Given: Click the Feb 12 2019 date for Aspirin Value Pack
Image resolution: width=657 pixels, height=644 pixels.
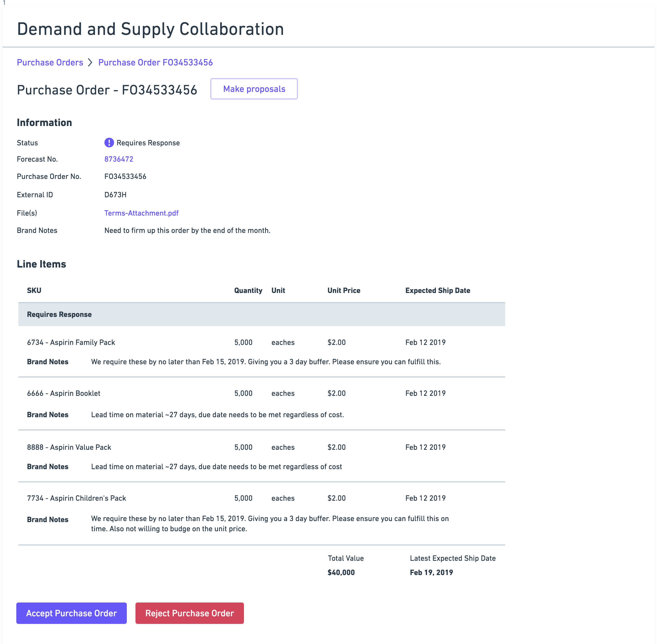Looking at the screenshot, I should click(425, 447).
